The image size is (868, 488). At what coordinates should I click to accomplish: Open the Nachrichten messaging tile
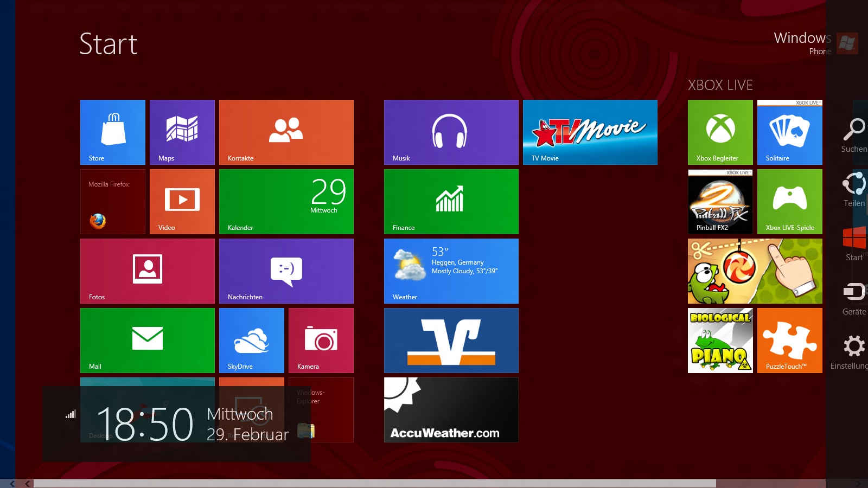[x=286, y=271]
